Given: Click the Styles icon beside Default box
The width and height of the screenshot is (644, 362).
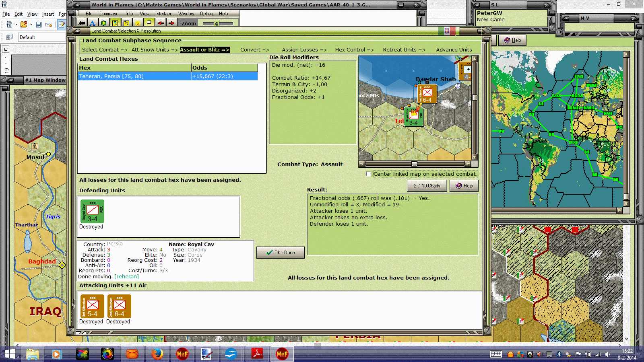Looking at the screenshot, I should pyautogui.click(x=10, y=37).
